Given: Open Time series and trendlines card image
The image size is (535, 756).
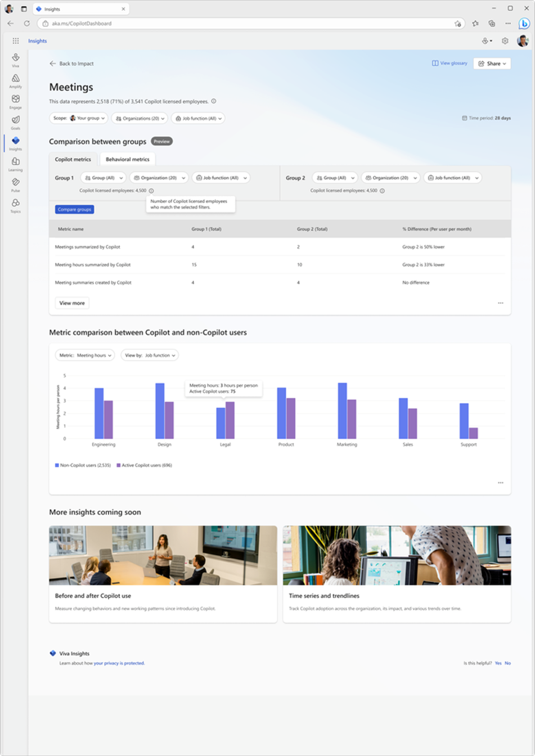Looking at the screenshot, I should (x=397, y=555).
